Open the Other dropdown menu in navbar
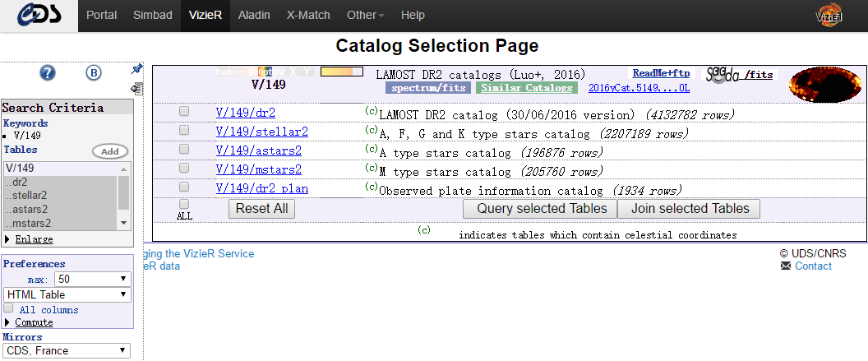Viewport: 868px width, 361px height. (365, 15)
